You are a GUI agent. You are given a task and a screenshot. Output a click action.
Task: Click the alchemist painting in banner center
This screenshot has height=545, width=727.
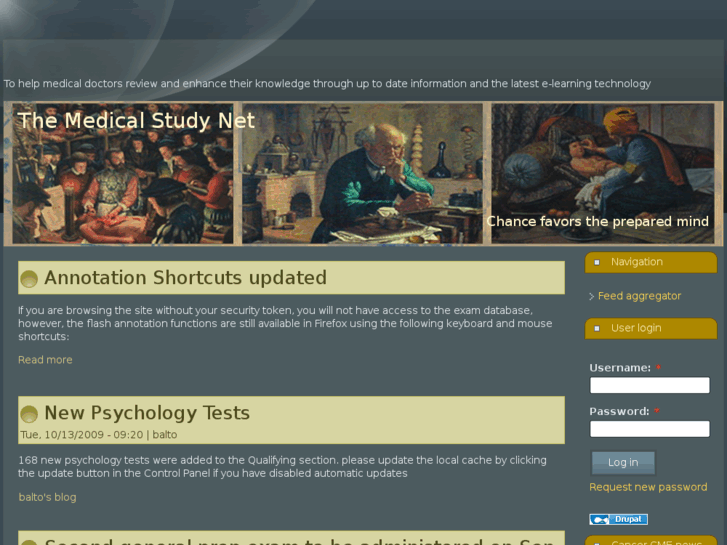(362, 173)
